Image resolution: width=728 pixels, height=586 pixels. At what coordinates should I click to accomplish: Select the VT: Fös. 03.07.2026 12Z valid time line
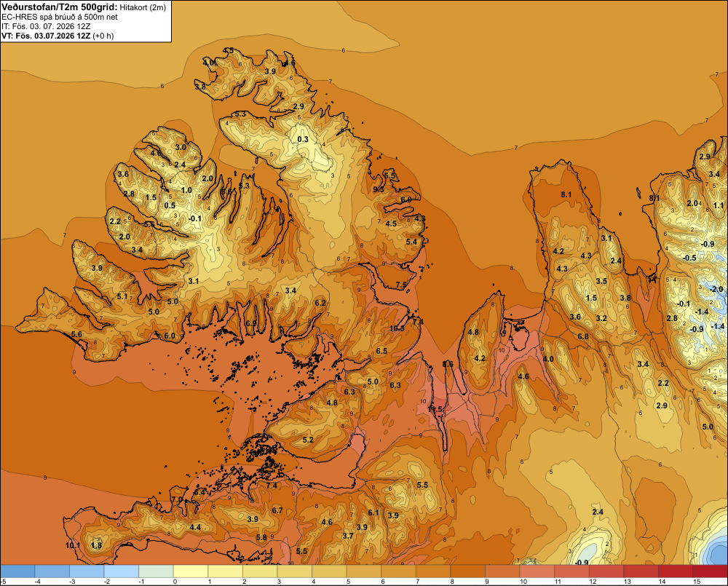tap(58, 36)
